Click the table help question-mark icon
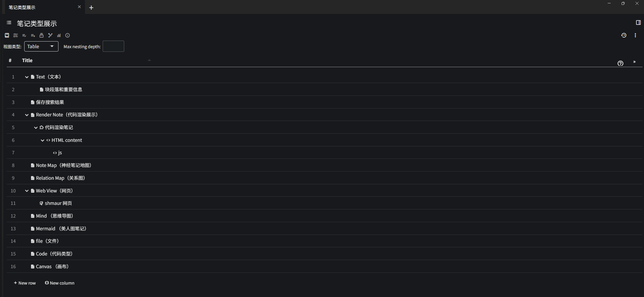644x297 pixels. click(620, 63)
